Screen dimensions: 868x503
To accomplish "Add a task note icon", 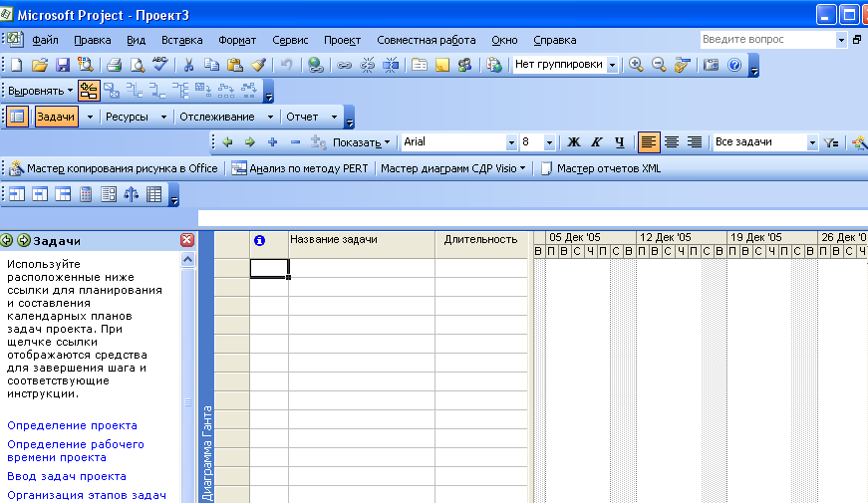I will pyautogui.click(x=442, y=66).
